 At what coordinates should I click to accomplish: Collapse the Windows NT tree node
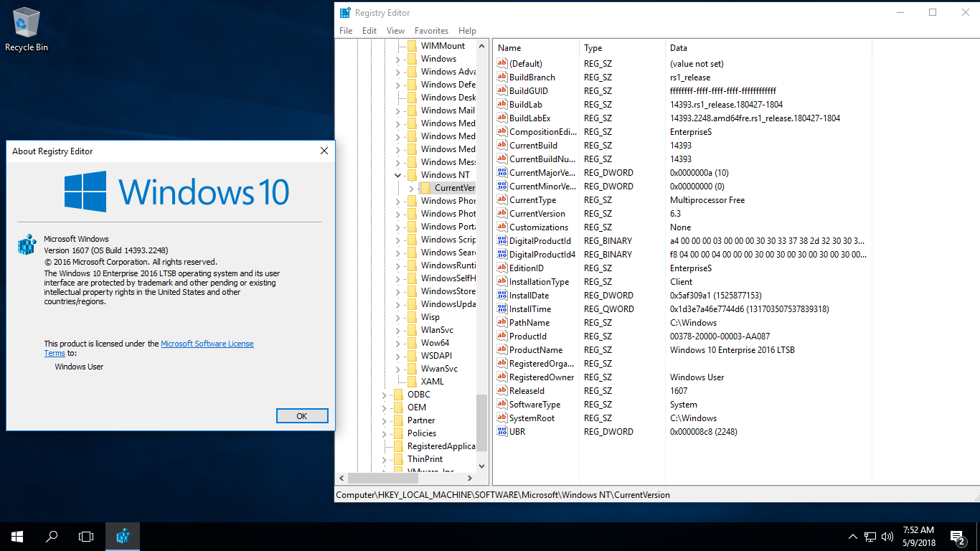[x=398, y=175]
